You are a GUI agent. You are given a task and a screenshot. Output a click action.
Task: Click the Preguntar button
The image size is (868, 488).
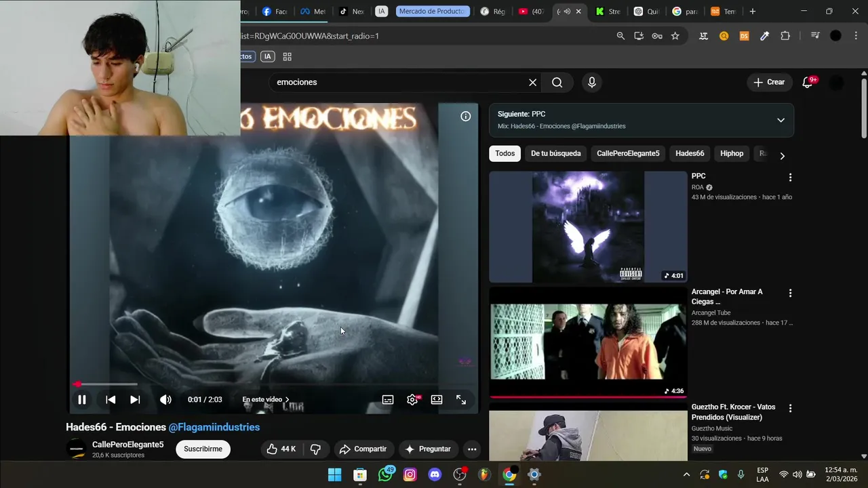pyautogui.click(x=428, y=449)
